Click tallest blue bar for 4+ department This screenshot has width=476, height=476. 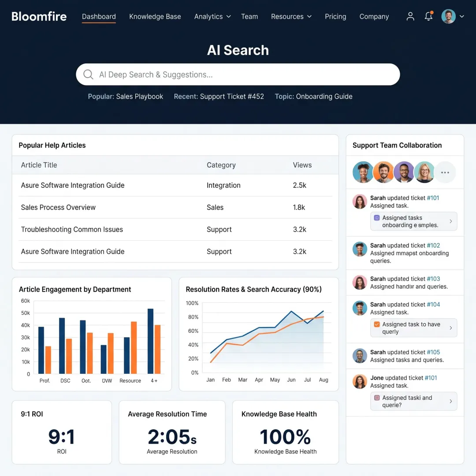coord(150,341)
